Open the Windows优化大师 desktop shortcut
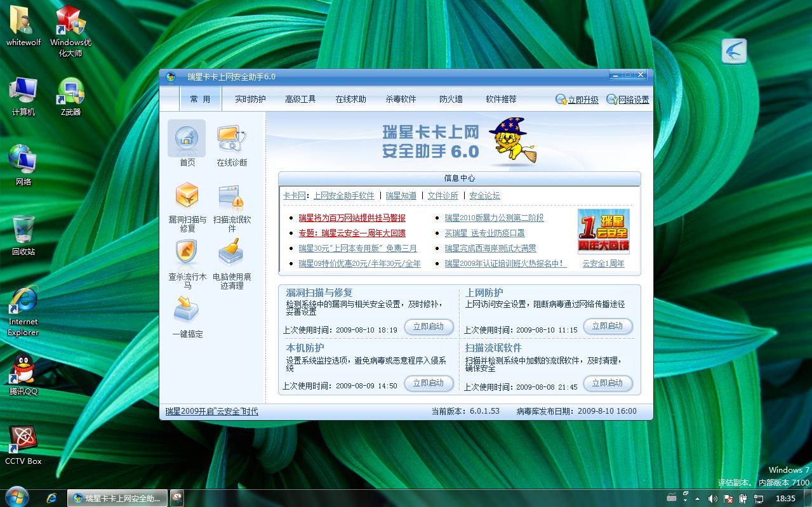812x507 pixels. click(70, 20)
